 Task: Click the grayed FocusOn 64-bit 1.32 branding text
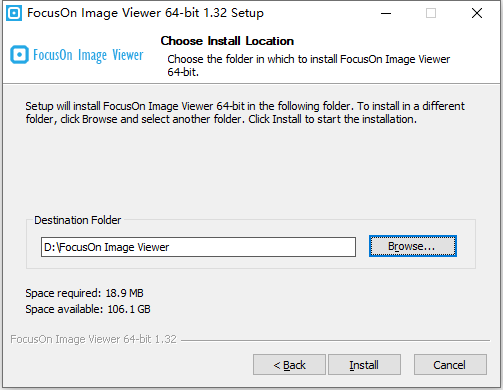click(93, 339)
